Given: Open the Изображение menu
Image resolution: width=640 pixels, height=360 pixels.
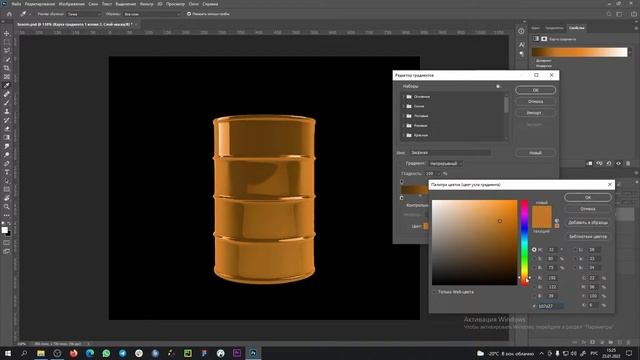Looking at the screenshot, I should coord(71,4).
